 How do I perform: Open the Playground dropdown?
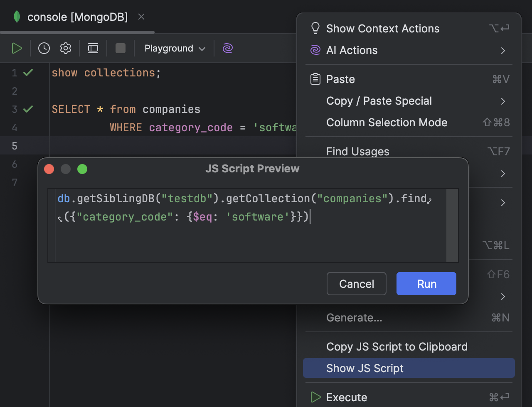[174, 48]
